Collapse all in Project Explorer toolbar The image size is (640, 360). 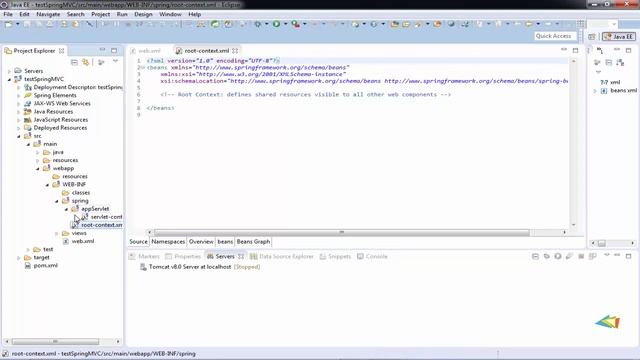[74, 62]
